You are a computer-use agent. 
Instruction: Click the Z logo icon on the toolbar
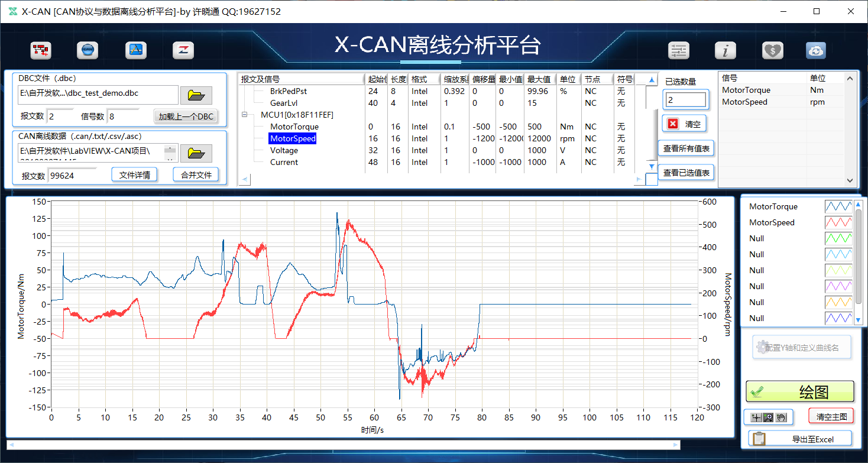tap(183, 50)
